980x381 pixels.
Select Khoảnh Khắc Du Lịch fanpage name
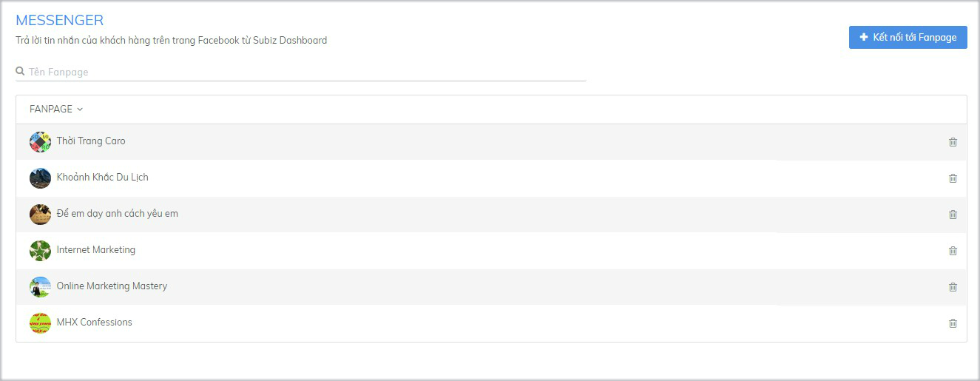102,178
